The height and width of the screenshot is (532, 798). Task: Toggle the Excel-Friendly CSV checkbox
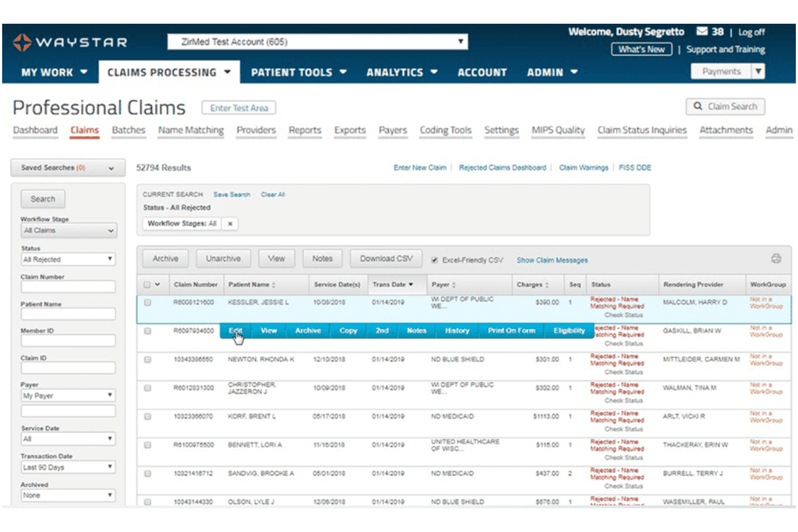coord(434,260)
